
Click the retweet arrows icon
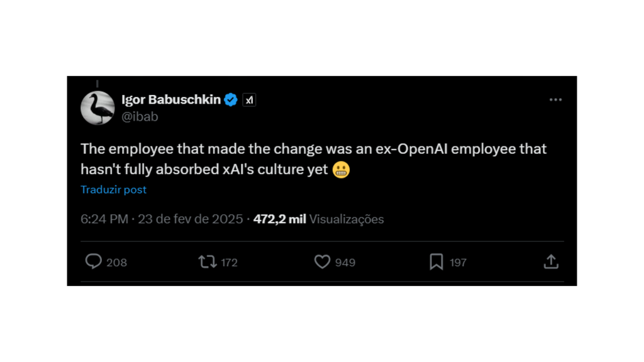(208, 261)
